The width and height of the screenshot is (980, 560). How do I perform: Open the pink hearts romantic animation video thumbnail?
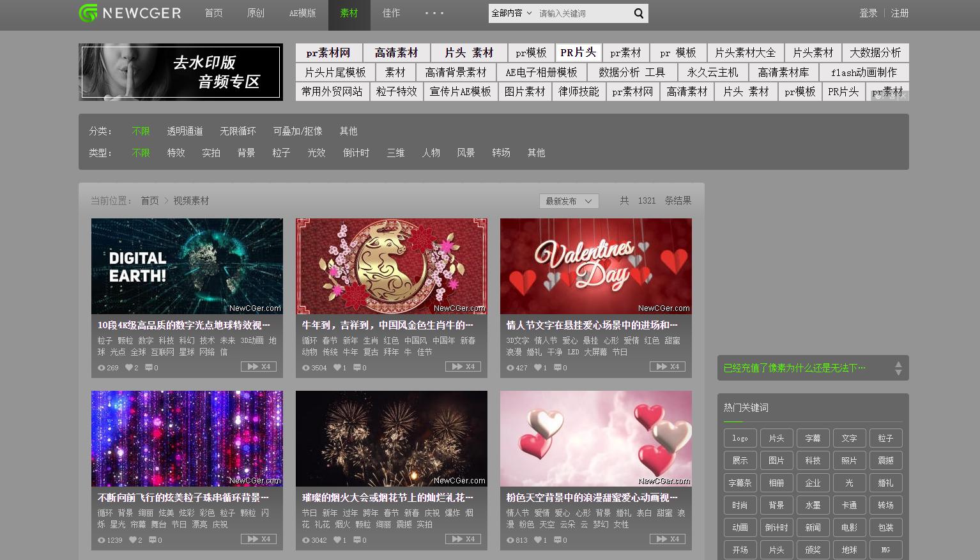pyautogui.click(x=595, y=439)
